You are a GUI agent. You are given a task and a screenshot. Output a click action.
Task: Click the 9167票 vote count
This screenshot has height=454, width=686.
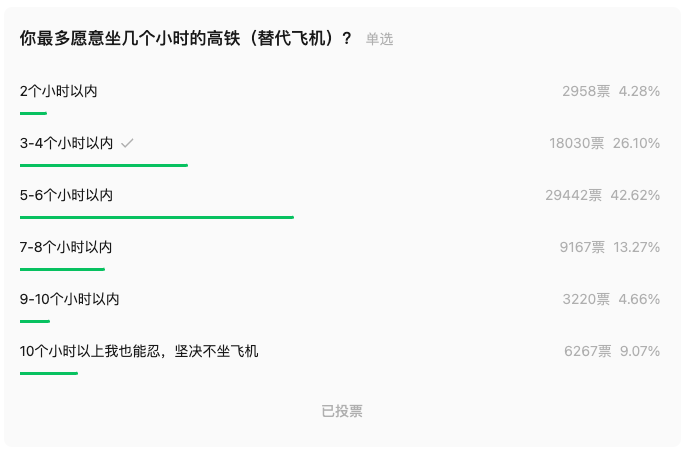(582, 247)
